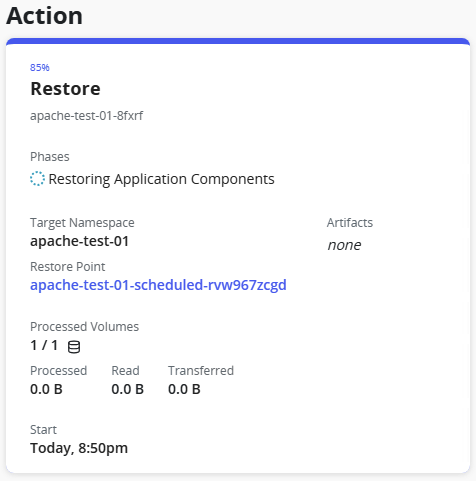Click the volume database icon

(x=74, y=347)
